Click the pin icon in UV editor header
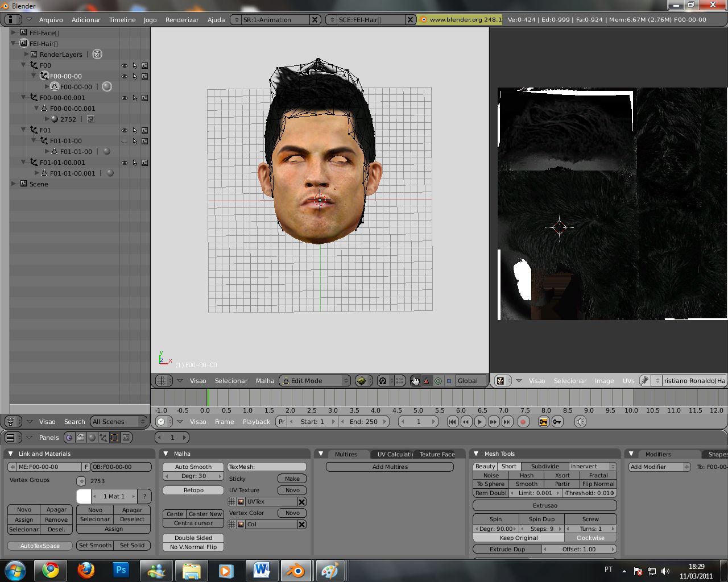This screenshot has width=728, height=582. coord(644,381)
